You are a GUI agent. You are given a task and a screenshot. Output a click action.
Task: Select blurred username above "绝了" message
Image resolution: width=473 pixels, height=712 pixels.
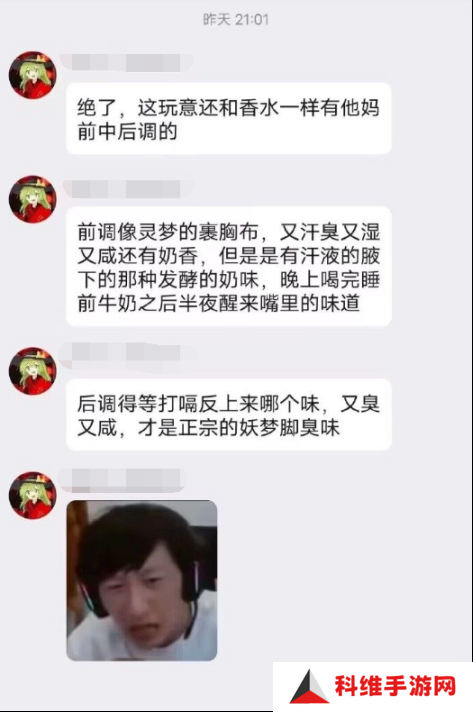[126, 63]
